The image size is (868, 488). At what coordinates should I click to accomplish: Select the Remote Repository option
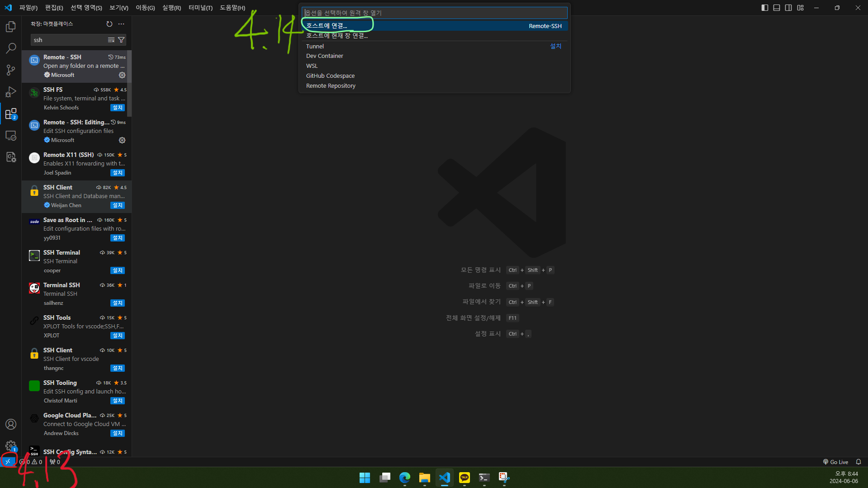435,86
